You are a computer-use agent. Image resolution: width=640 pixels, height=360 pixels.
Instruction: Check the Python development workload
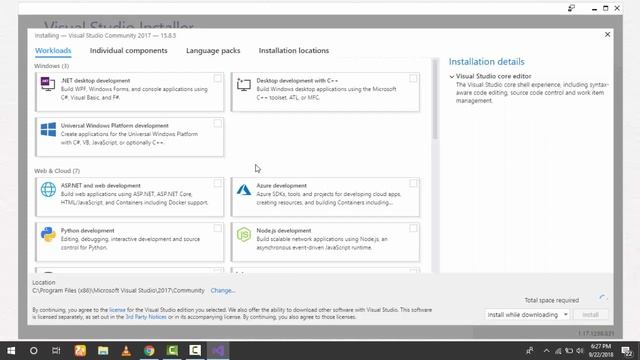[218, 228]
